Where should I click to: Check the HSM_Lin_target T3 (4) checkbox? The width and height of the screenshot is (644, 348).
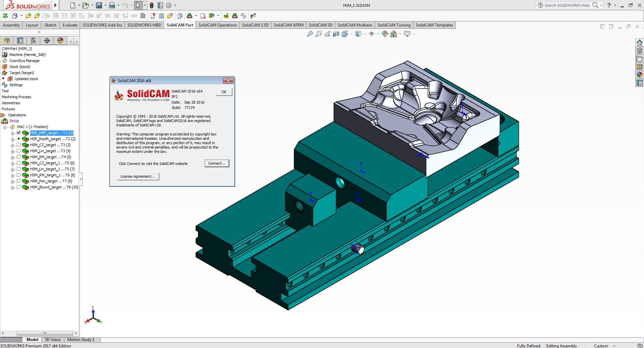coord(19,151)
